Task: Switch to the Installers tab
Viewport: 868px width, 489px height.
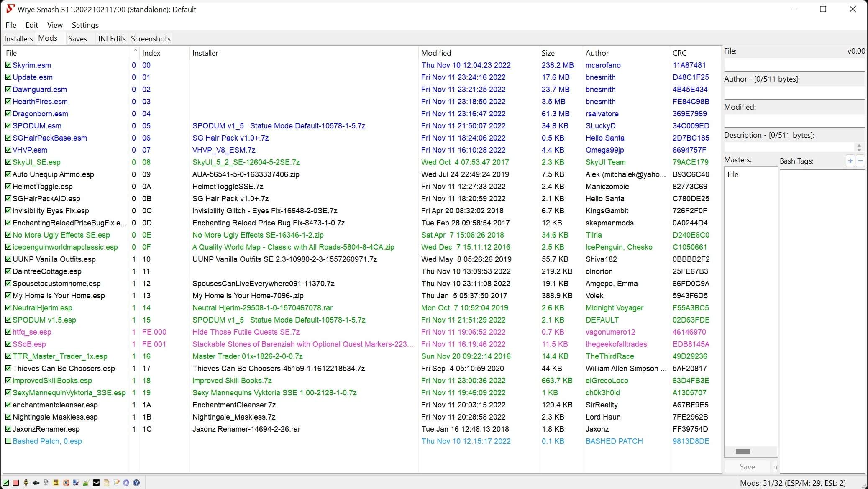Action: [x=18, y=38]
